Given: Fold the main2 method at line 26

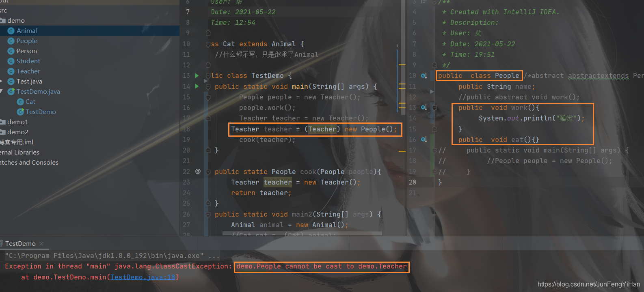Looking at the screenshot, I should (208, 214).
